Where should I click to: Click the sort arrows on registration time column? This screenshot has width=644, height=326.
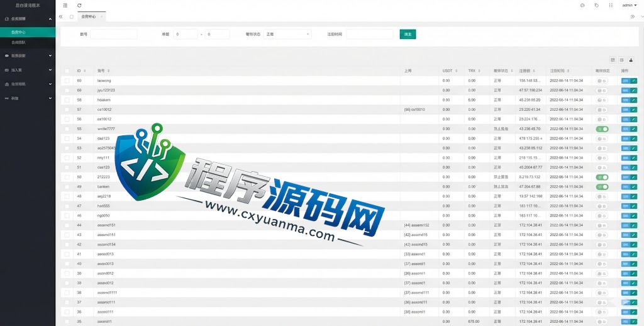(x=568, y=71)
